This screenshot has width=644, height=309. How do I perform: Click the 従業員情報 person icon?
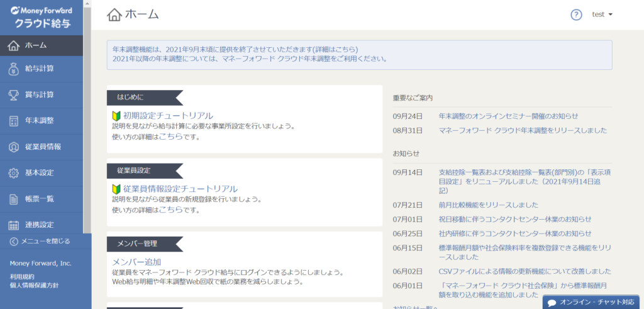[14, 147]
